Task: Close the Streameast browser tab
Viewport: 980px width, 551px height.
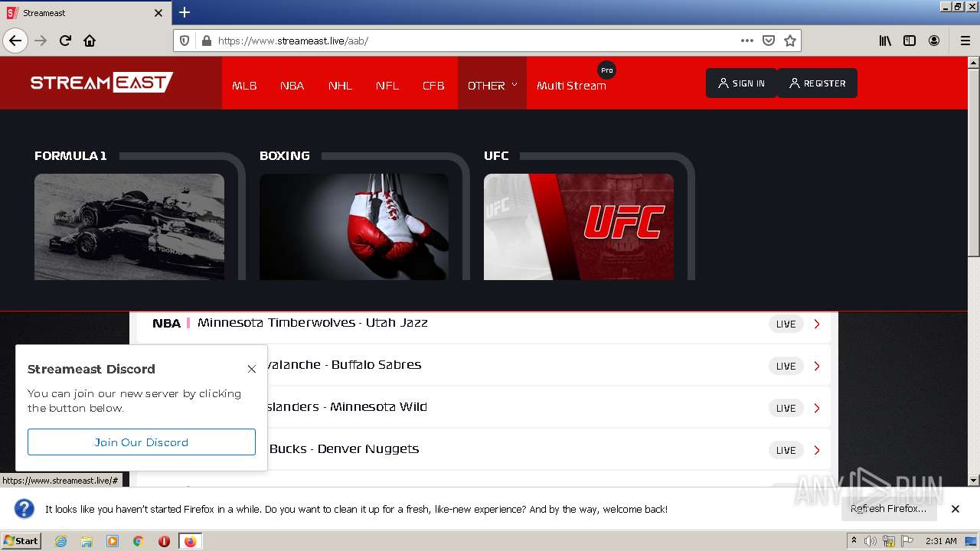Action: (158, 13)
